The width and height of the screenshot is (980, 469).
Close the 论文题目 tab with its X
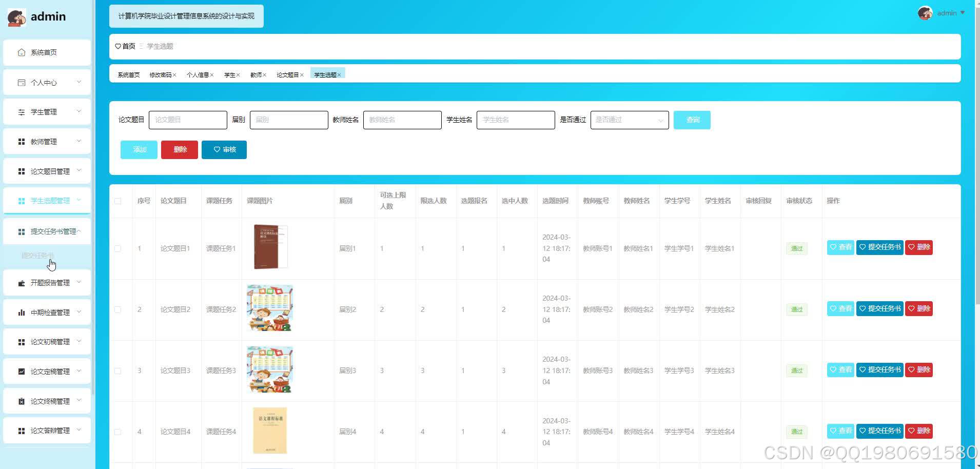click(302, 75)
